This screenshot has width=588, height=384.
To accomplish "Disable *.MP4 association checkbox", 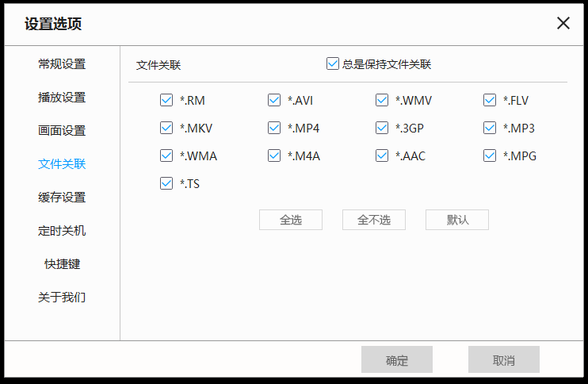I will (x=274, y=129).
